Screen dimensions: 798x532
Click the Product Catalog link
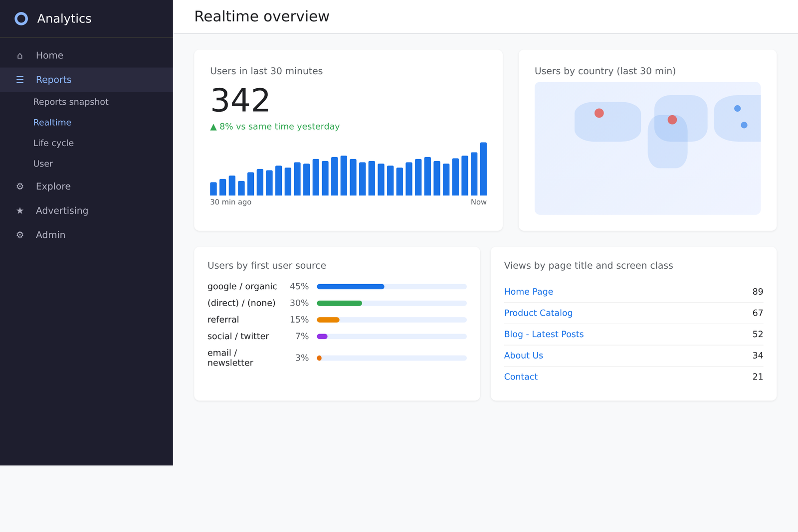(538, 313)
